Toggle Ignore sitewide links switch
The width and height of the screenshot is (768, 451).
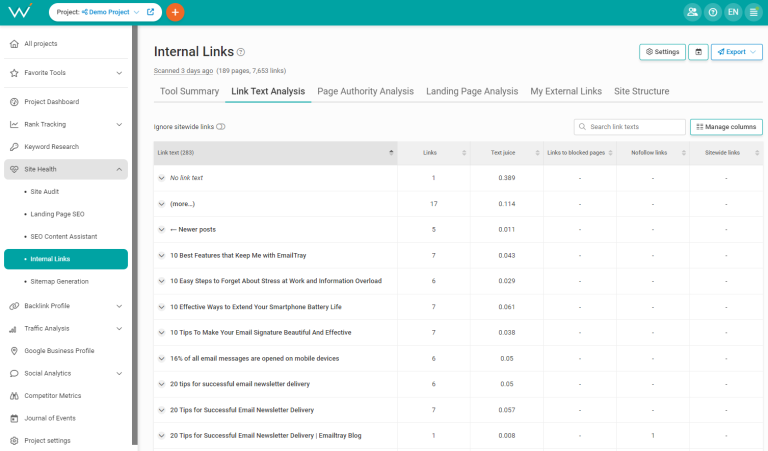pos(221,127)
